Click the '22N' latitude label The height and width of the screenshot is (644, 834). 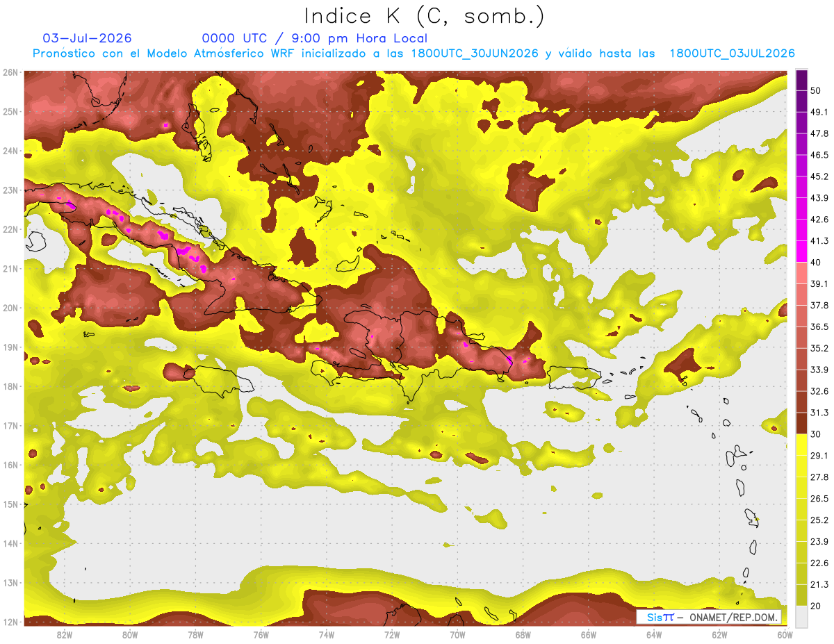[10, 229]
